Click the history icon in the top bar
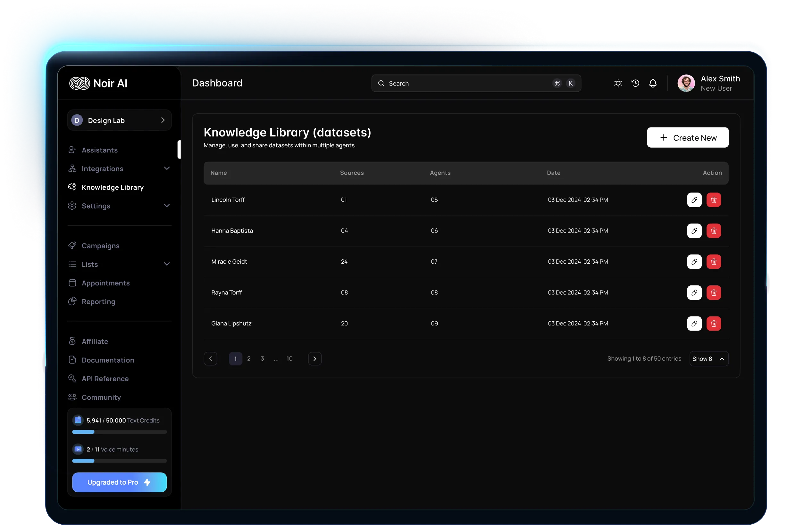Viewport: 812px width, 525px height. pyautogui.click(x=635, y=83)
